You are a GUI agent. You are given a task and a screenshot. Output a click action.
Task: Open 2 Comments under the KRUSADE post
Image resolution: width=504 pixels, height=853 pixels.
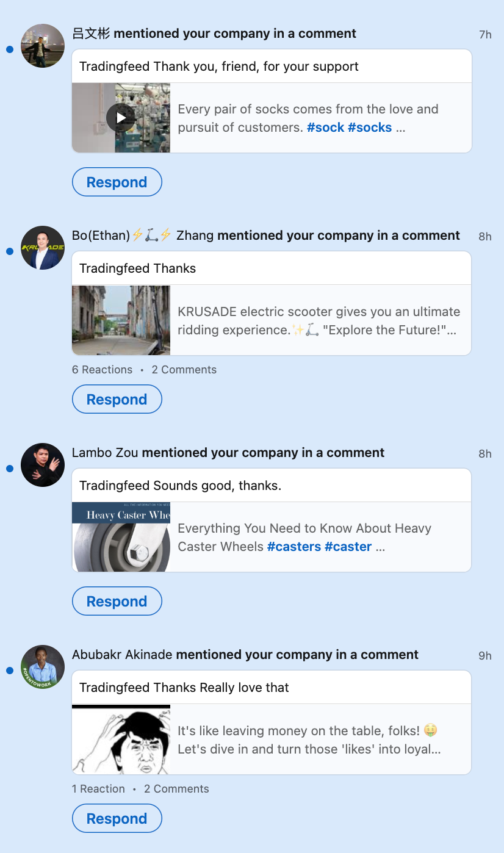point(184,370)
